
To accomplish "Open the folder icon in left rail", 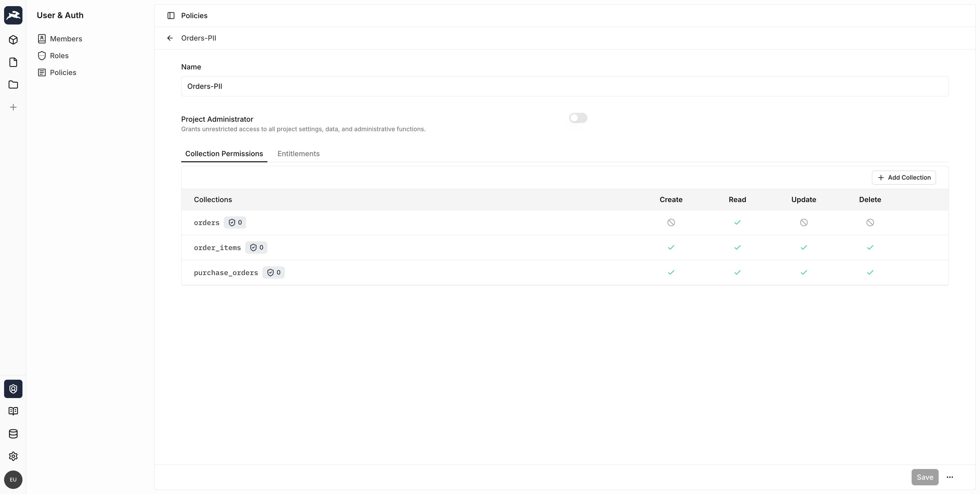I will 13,84.
